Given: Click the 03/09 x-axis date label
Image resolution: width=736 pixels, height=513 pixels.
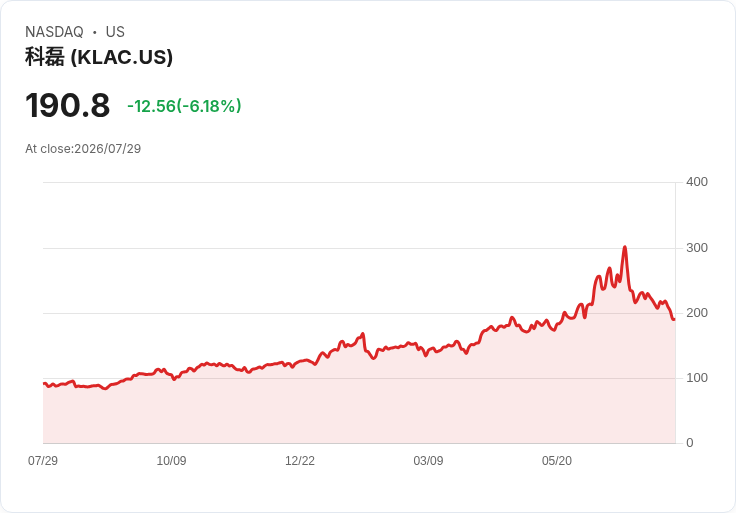Looking at the screenshot, I should coord(428,460).
